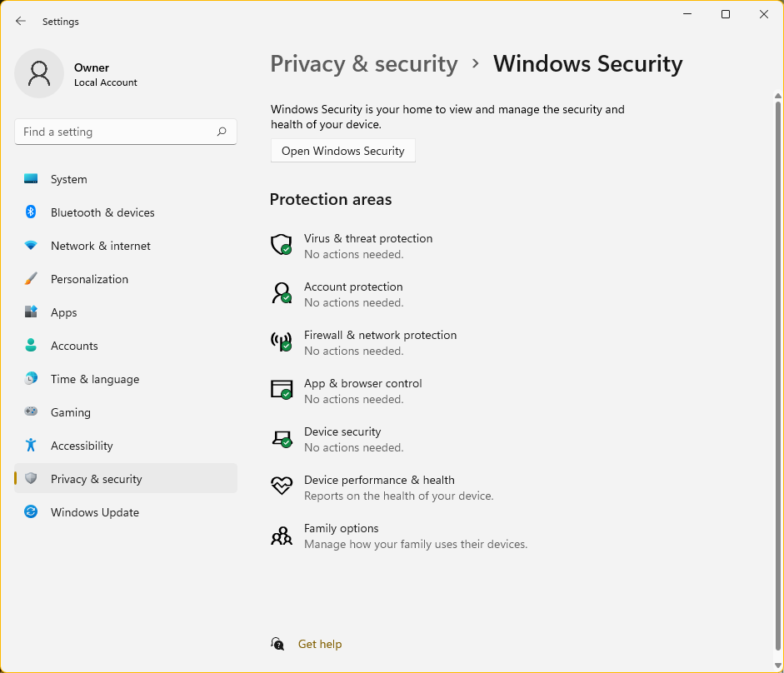The height and width of the screenshot is (673, 784).
Task: Open the Get help link
Action: tap(320, 644)
